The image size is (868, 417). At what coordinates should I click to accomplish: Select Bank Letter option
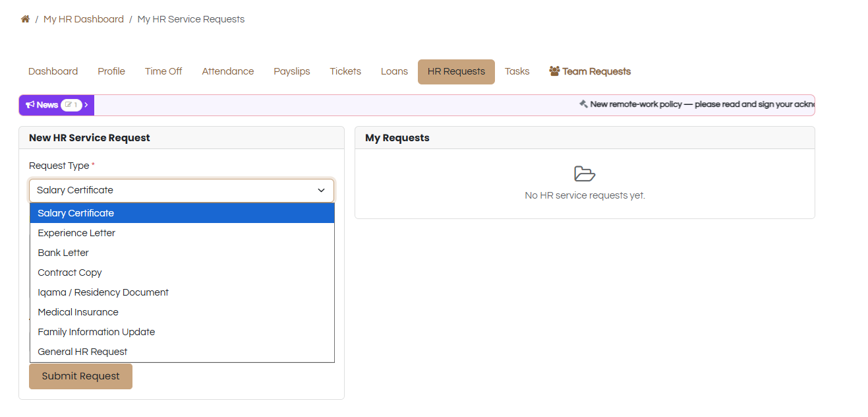tap(182, 253)
